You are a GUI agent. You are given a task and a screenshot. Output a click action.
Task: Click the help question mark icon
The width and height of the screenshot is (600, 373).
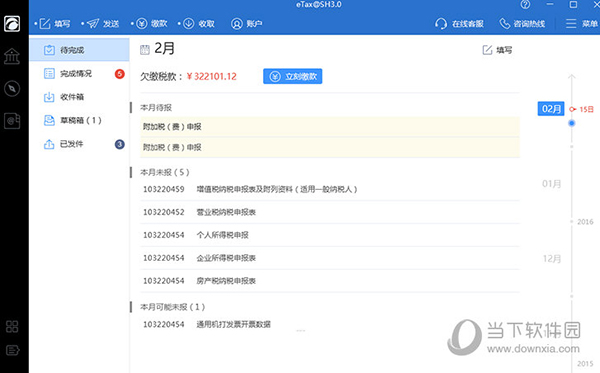525,5
